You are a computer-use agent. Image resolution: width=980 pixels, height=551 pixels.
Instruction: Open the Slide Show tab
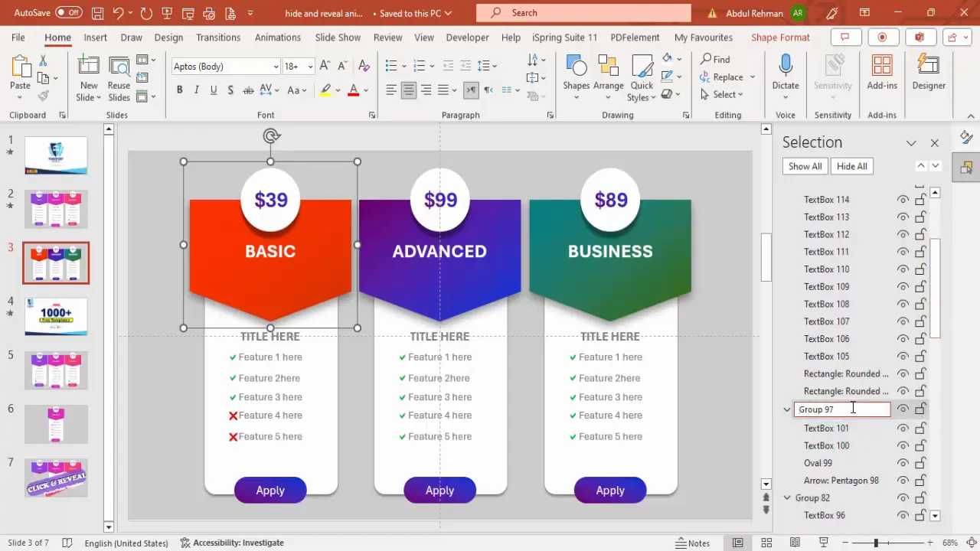338,37
